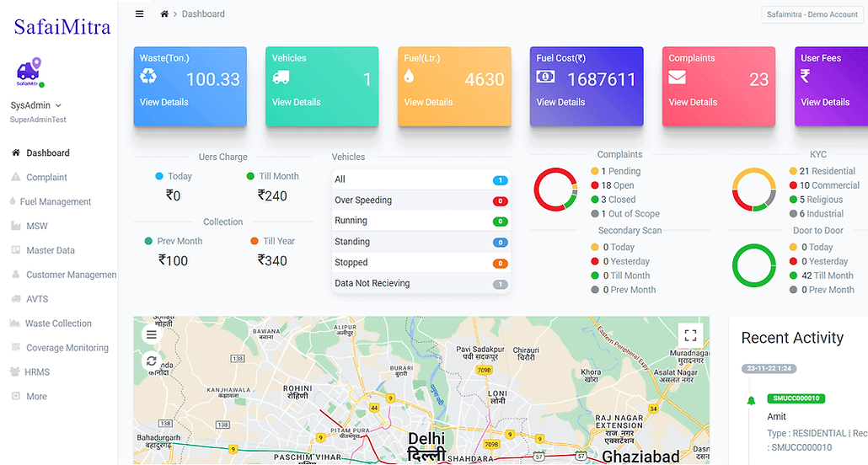Open the Coverage Monitoring sidebar menu
Viewport: 868px width, 465px height.
point(67,348)
